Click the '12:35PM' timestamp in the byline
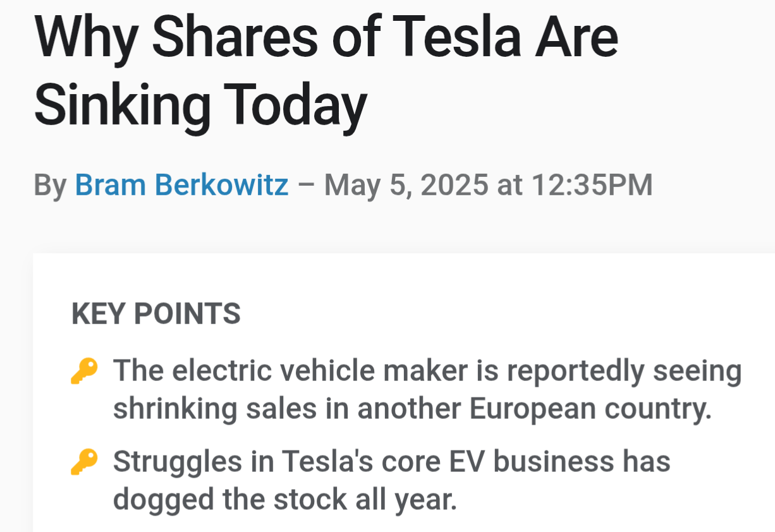Image resolution: width=775 pixels, height=532 pixels. point(592,185)
